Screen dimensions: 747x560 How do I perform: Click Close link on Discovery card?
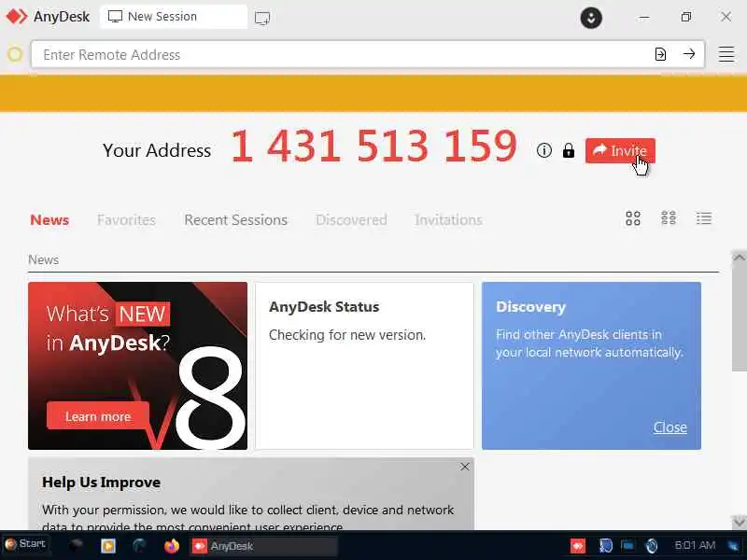point(669,427)
